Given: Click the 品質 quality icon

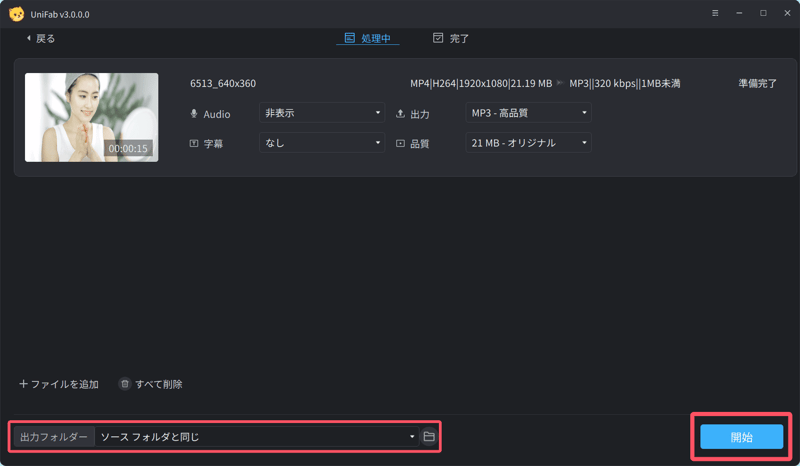Looking at the screenshot, I should tap(401, 143).
